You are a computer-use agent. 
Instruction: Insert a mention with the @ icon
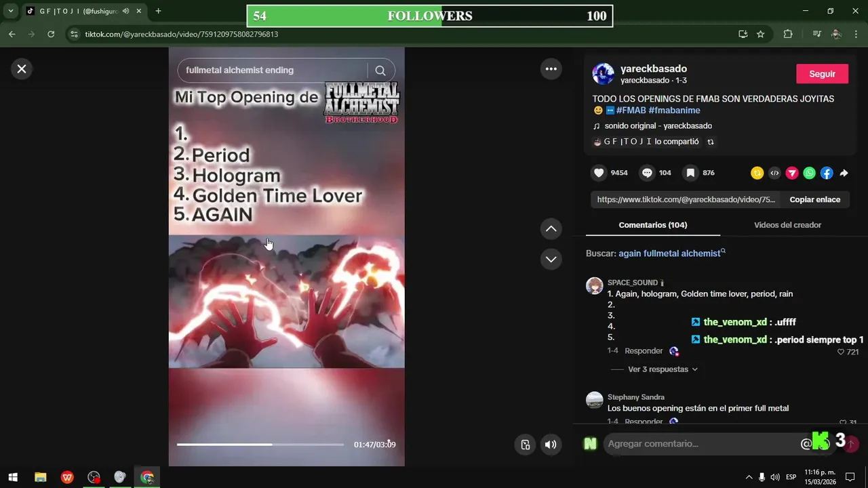coord(806,444)
